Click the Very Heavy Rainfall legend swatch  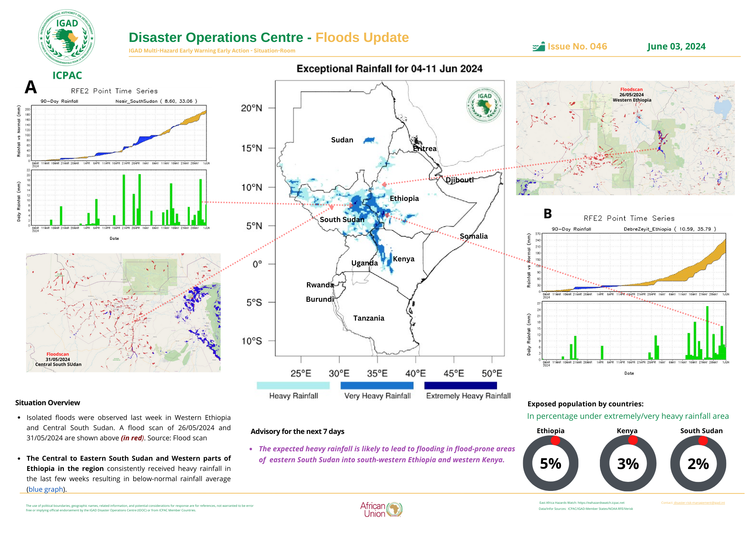(x=377, y=385)
